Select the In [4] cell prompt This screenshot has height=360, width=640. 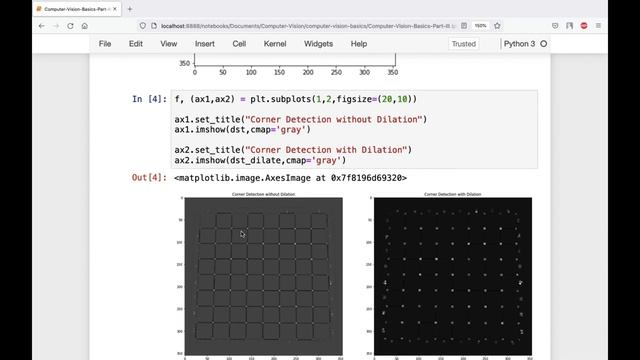pyautogui.click(x=149, y=99)
